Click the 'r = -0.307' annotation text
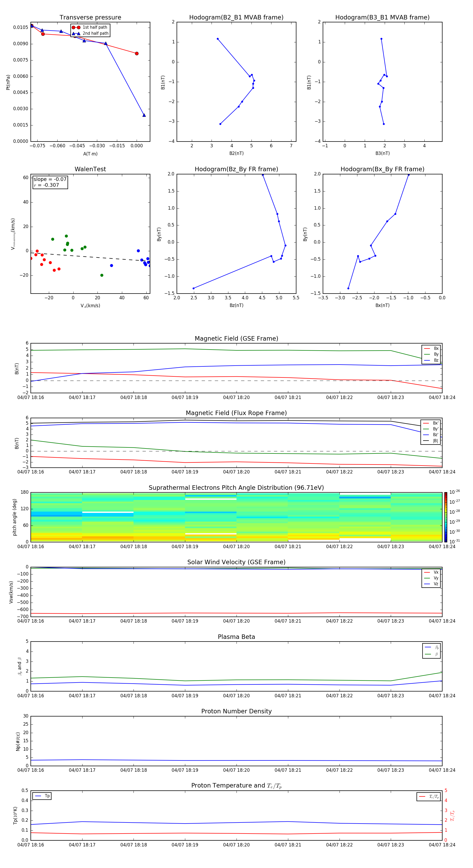 47,185
